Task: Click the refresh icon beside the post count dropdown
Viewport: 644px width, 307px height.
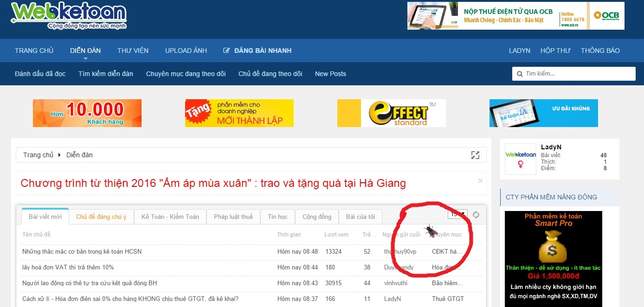Action: coord(476,214)
